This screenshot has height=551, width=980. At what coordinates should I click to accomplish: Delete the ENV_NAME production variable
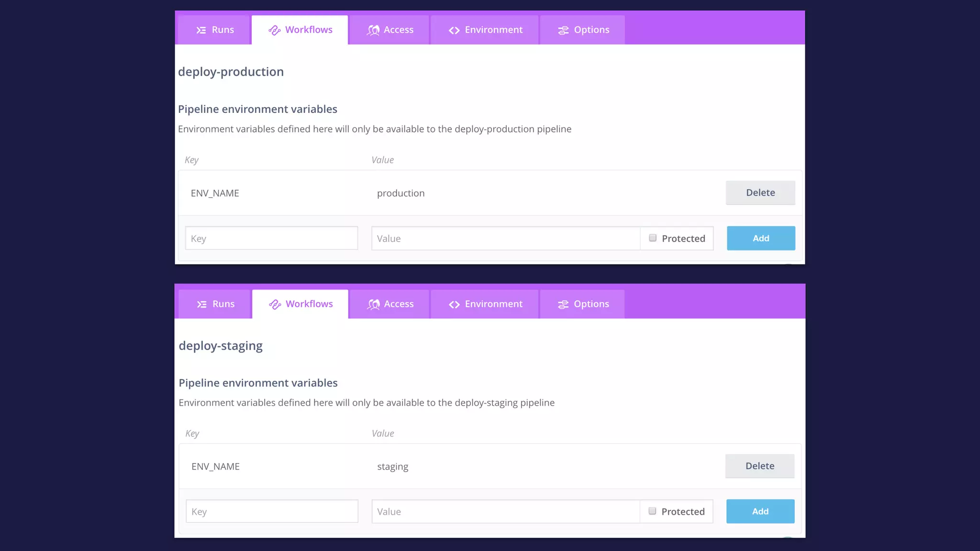[x=760, y=193]
